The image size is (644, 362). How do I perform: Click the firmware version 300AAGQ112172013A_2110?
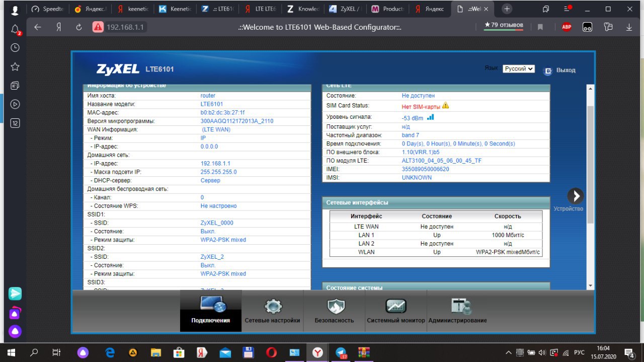coord(237,121)
